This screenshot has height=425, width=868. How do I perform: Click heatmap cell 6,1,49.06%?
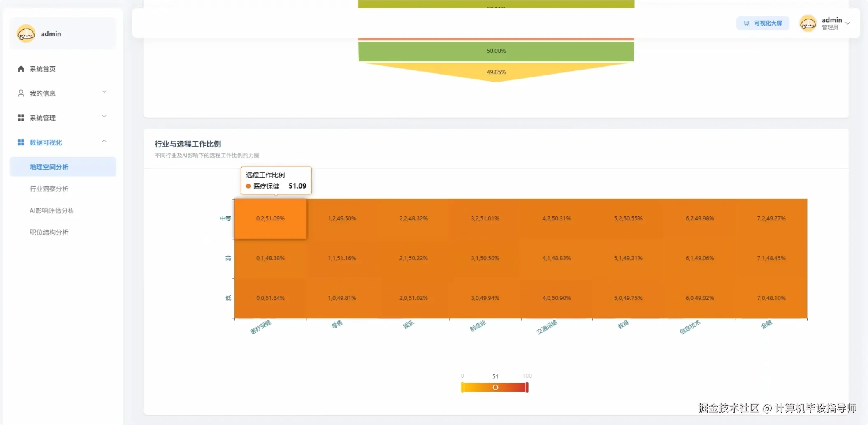click(700, 258)
